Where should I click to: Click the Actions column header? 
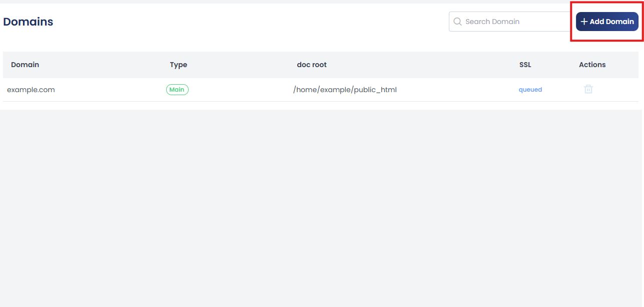click(x=592, y=65)
